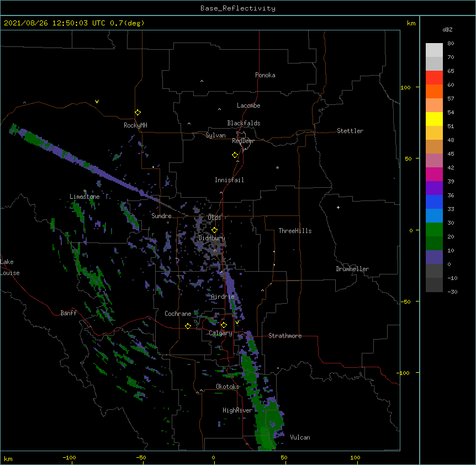Click the Didsbury label
This screenshot has width=476, height=465.
(212, 238)
